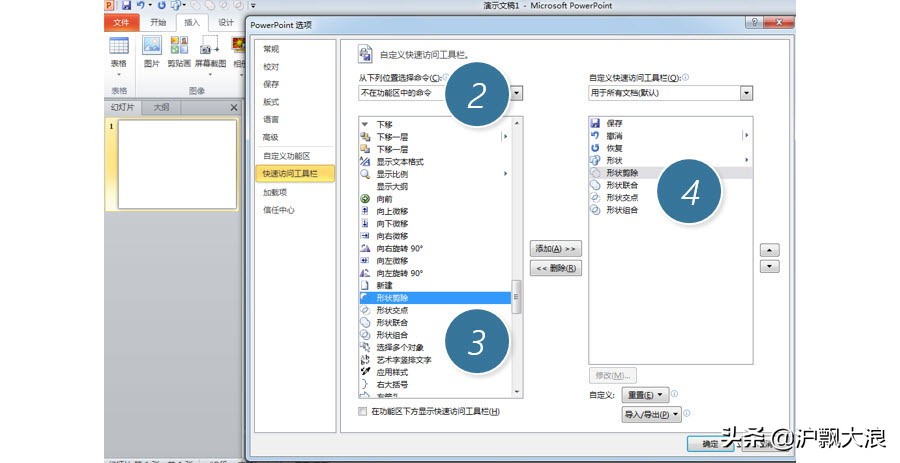
Task: Select 向下微移 nudge down command
Action: click(x=435, y=224)
